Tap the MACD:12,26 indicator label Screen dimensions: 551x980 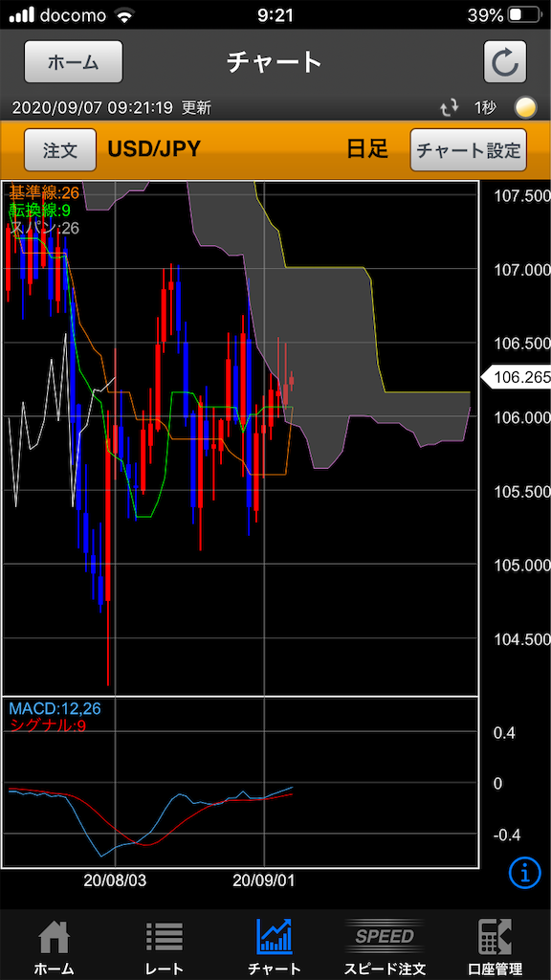click(55, 709)
